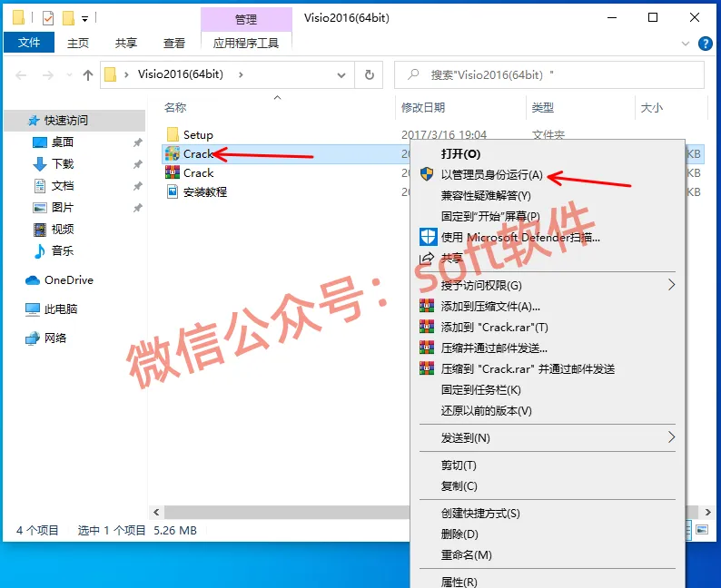Viewport: 721px width, 588px height.
Task: Open 桌面 in the sidebar
Action: (x=62, y=142)
